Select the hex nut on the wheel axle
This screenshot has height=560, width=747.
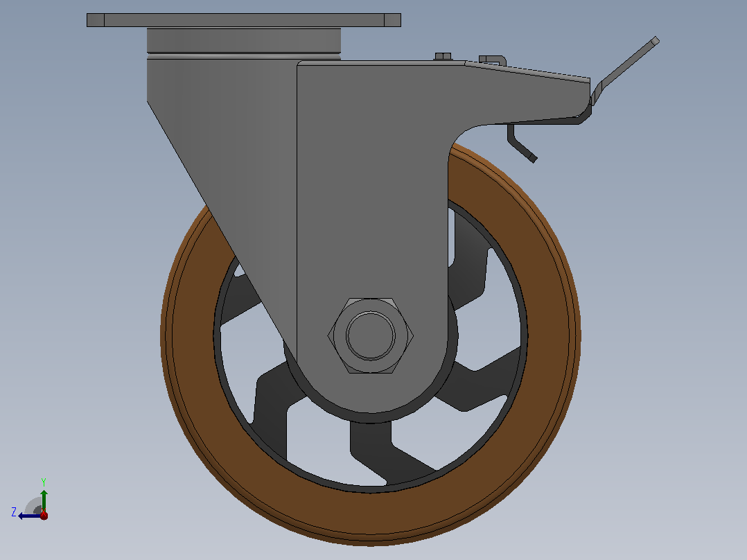point(371,335)
